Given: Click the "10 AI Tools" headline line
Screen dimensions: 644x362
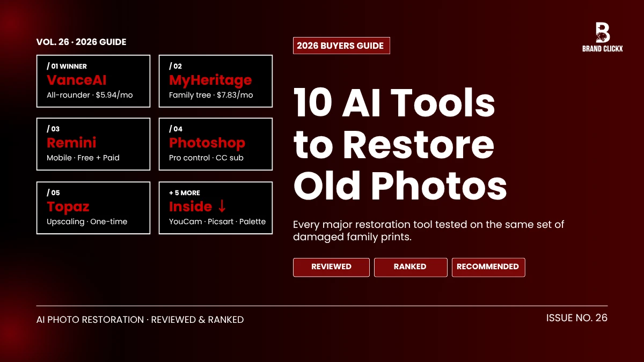Looking at the screenshot, I should click(x=394, y=104).
